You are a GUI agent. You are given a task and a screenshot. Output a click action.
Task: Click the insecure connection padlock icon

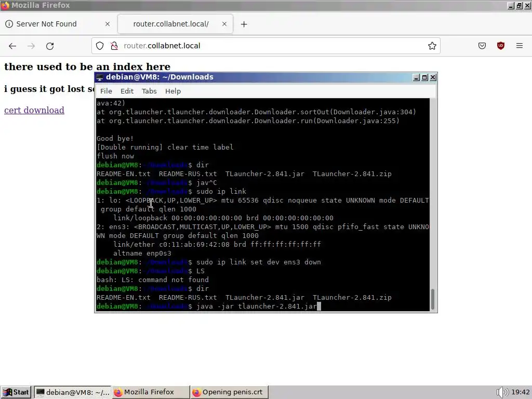[114, 46]
